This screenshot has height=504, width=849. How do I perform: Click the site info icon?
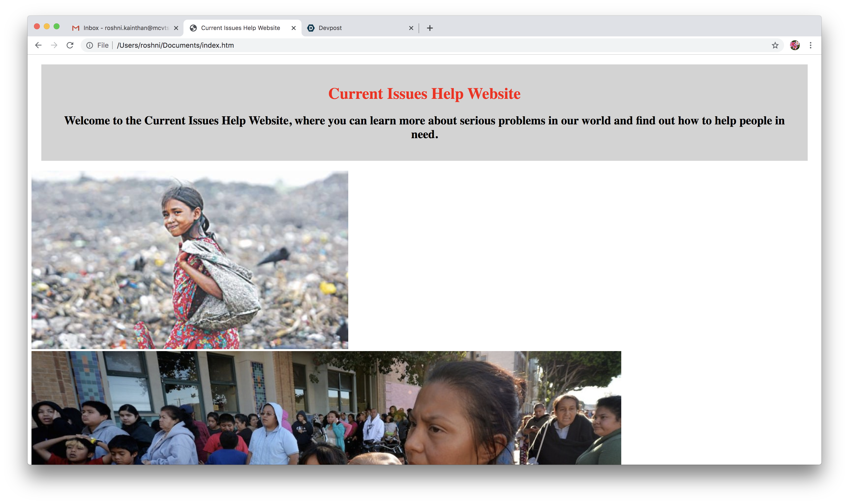pyautogui.click(x=90, y=45)
